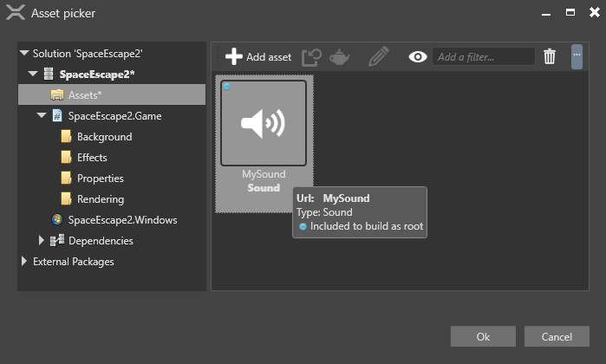Select the SpaceEscape2.Windows project
Viewport: 606px width, 364px height.
[x=122, y=220]
